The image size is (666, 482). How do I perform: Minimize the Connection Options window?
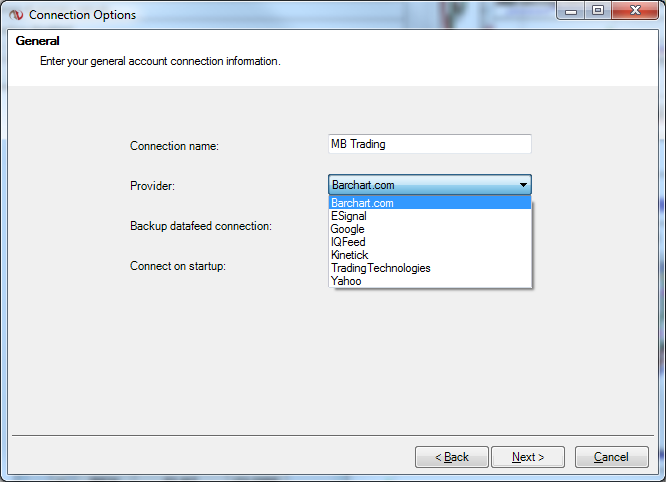coord(572,11)
